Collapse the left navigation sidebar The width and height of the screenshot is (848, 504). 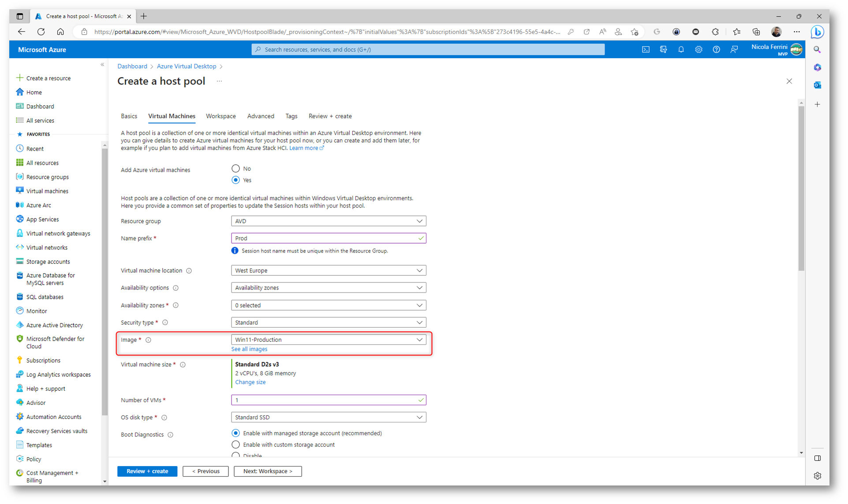point(102,65)
